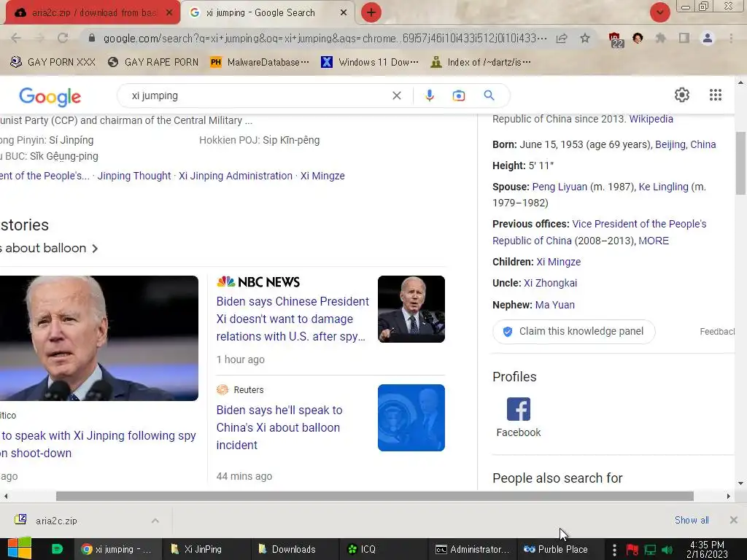
Task: Open the red extension with 22 badge
Action: tap(616, 39)
